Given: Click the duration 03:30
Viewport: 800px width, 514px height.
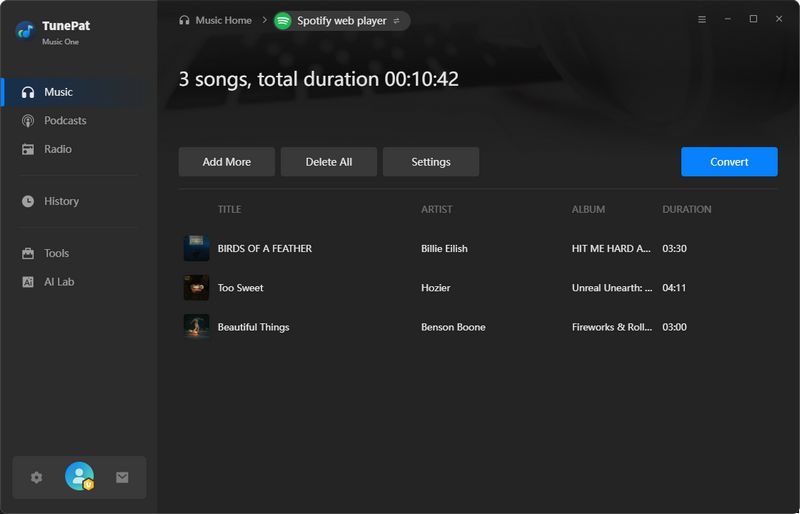Looking at the screenshot, I should click(x=674, y=249).
